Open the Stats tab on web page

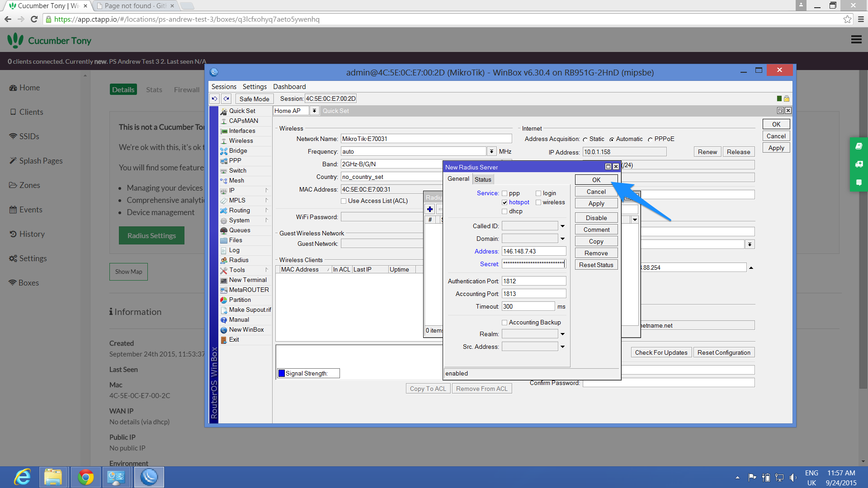point(154,90)
